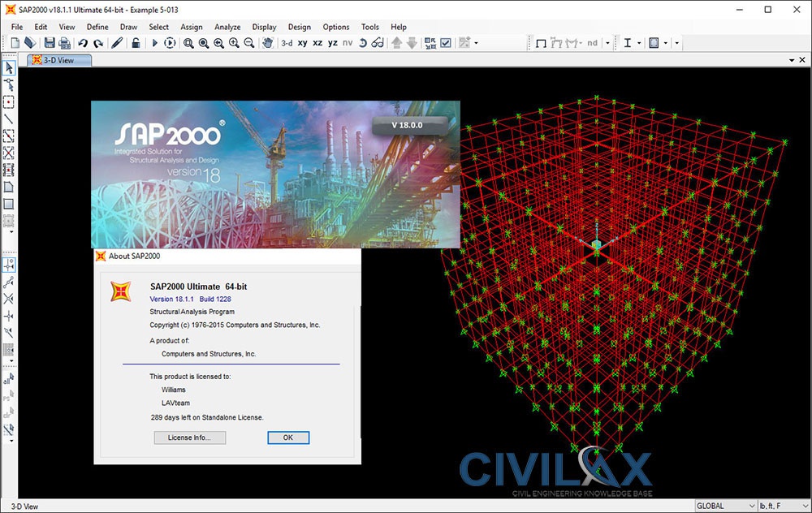Go to previous zoom view

219,43
